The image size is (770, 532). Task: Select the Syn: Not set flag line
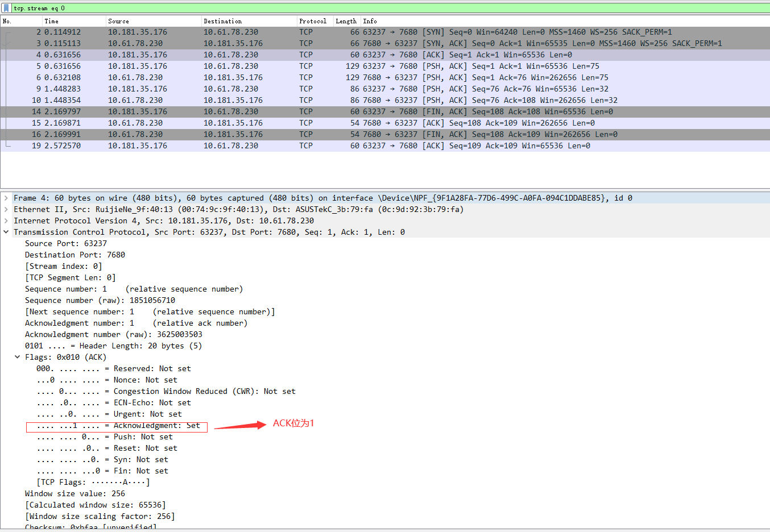pos(102,459)
